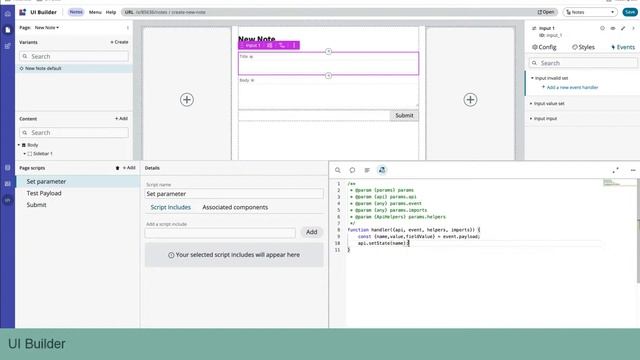The image size is (640, 360).
Task: Click the info circle icon for Input 1
Action: [x=602, y=28]
